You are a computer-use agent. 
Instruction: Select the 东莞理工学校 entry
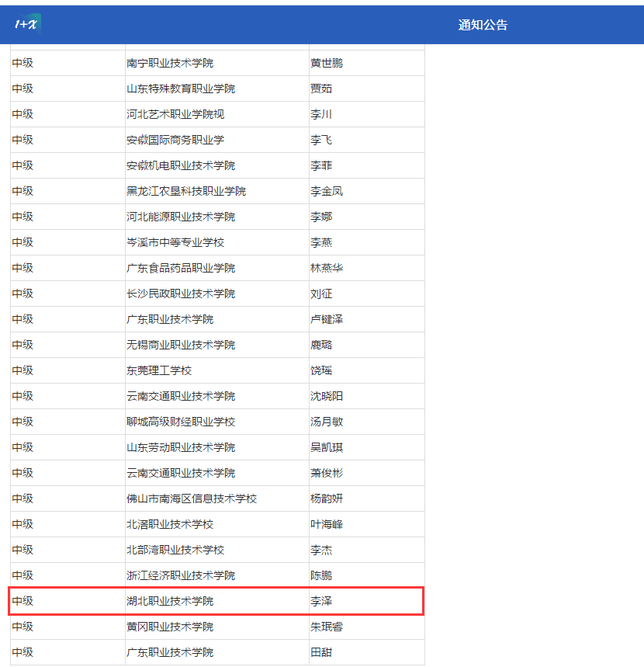159,370
